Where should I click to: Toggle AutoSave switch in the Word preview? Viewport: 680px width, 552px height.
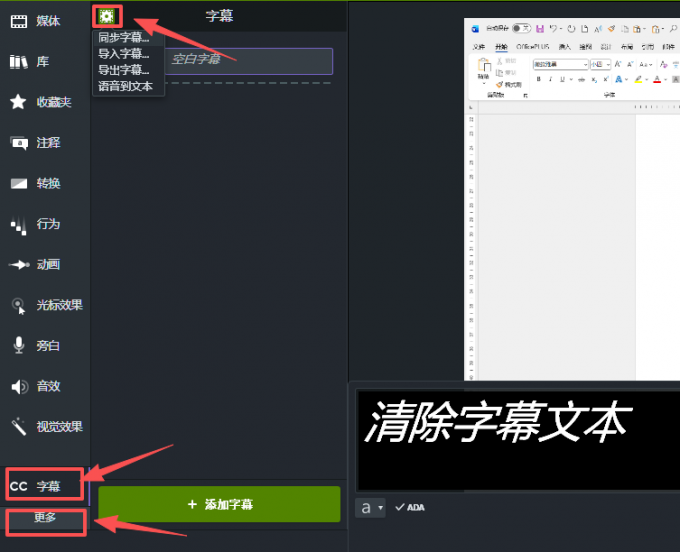[x=522, y=29]
